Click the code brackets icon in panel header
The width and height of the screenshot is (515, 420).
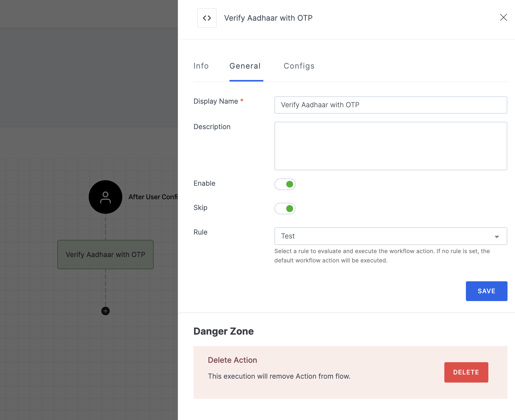click(207, 18)
